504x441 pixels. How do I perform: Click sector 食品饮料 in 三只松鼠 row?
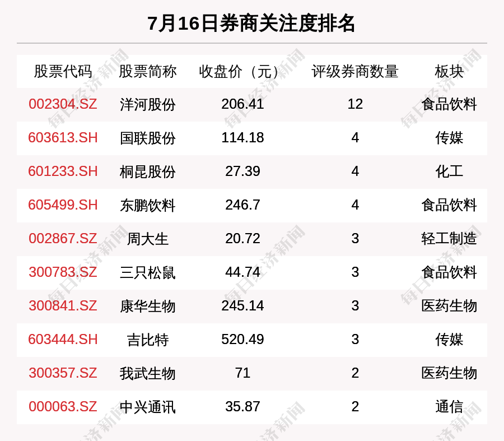tap(449, 272)
